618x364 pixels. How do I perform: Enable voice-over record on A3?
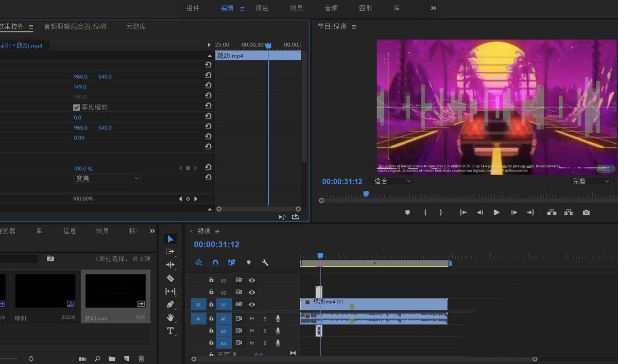pyautogui.click(x=278, y=343)
